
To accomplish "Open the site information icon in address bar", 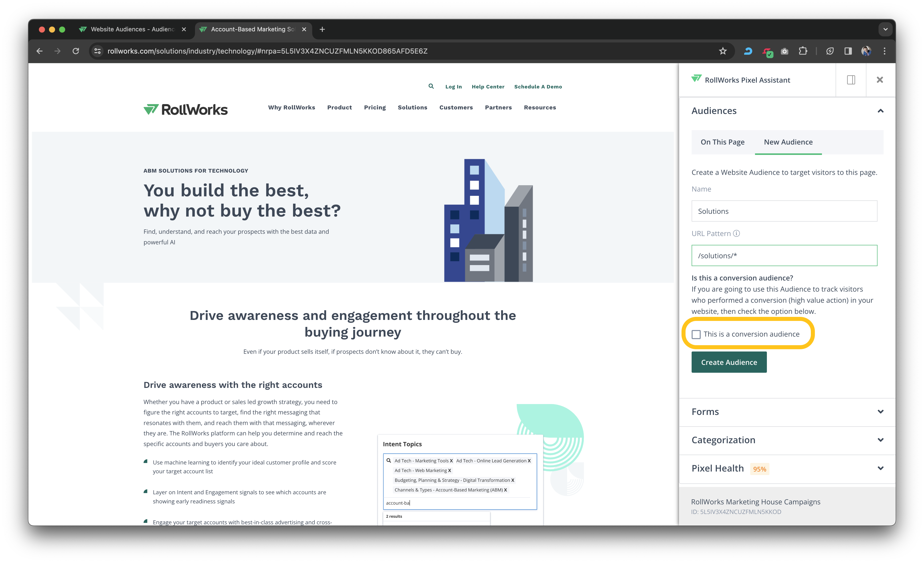I will [98, 51].
